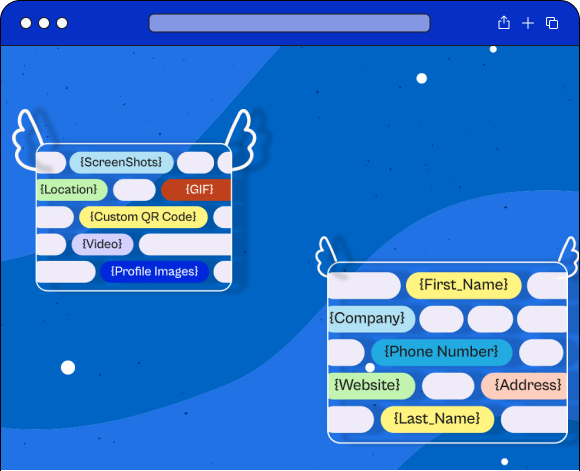Choose the {Phone Number} tag
Viewport: 580px width, 471px height.
pyautogui.click(x=441, y=352)
